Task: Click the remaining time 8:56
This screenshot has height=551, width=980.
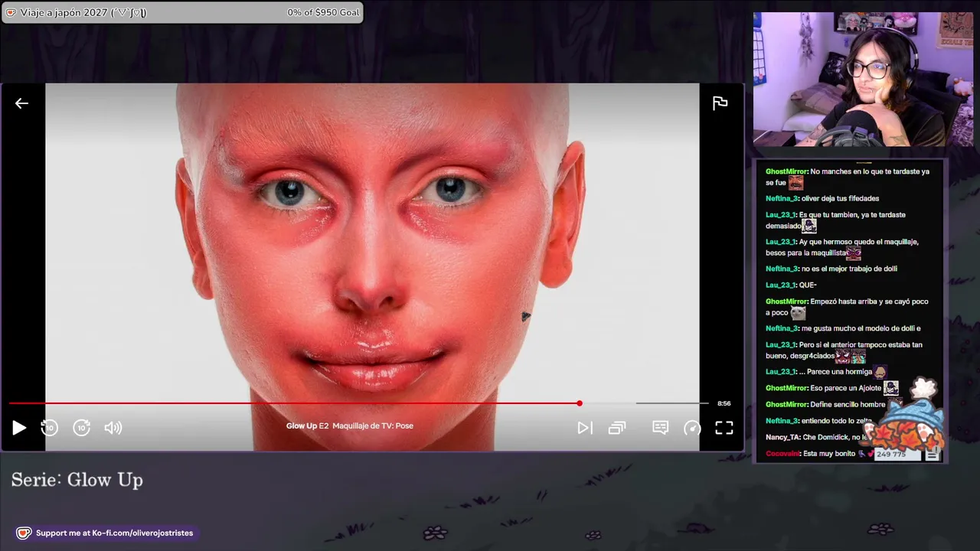Action: (x=724, y=403)
